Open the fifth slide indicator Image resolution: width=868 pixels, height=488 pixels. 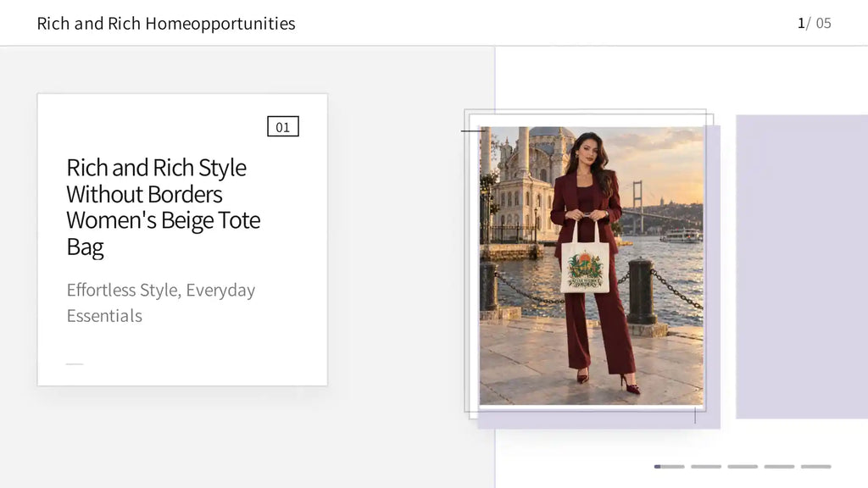(x=816, y=467)
